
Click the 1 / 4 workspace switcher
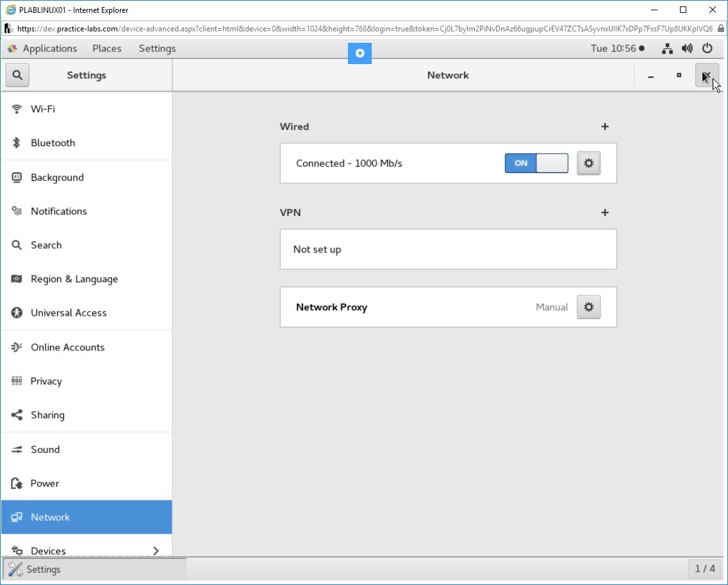(704, 568)
